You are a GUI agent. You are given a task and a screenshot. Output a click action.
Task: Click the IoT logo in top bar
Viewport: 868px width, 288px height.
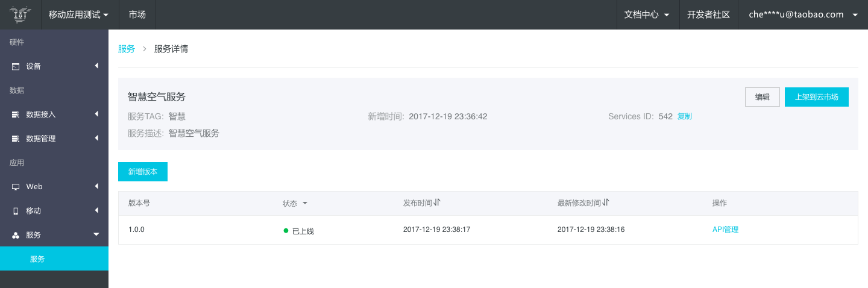click(20, 14)
